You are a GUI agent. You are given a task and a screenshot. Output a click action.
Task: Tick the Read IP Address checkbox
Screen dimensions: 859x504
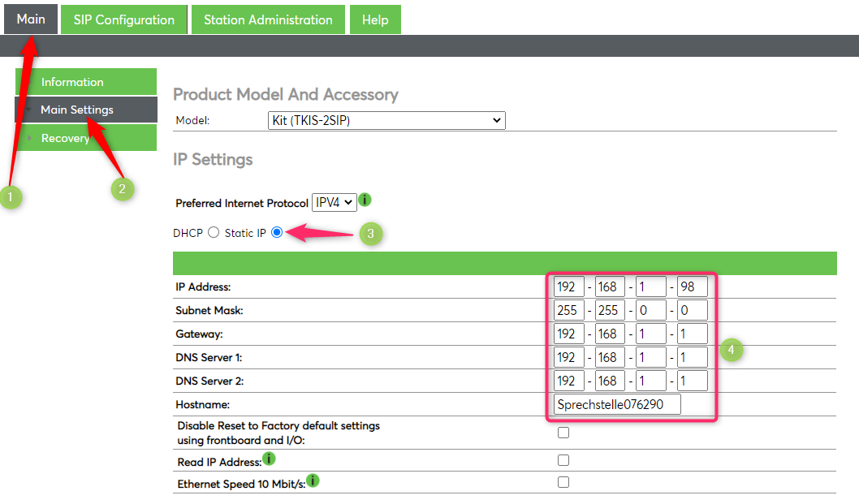tap(563, 460)
